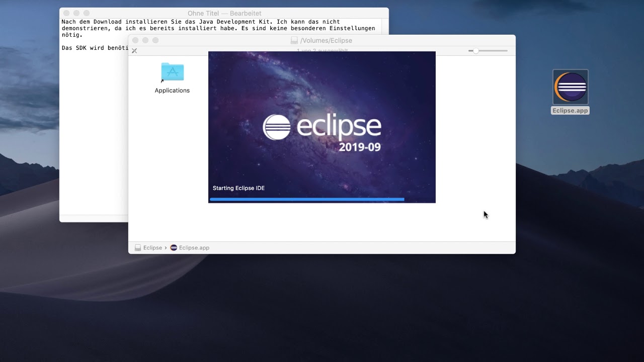The width and height of the screenshot is (644, 362).
Task: Minimize the /Volumes/Eclipse Finder window
Action: coord(145,40)
